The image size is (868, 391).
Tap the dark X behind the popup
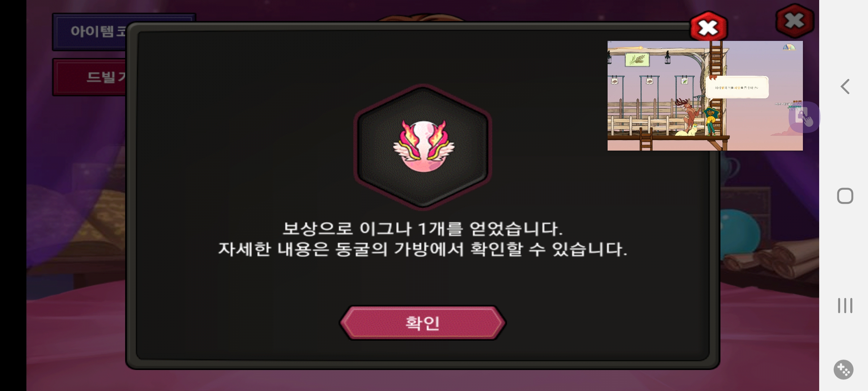[795, 21]
